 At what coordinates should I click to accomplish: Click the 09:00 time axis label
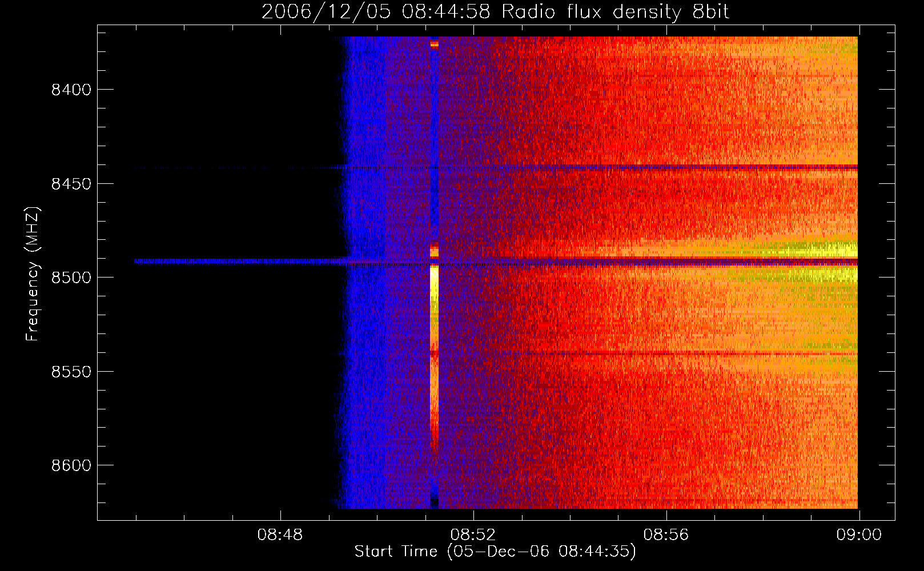click(859, 535)
